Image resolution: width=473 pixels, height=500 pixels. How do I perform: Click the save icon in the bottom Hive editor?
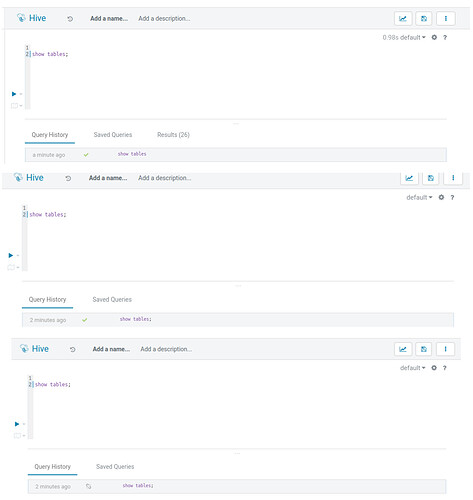pyautogui.click(x=424, y=349)
